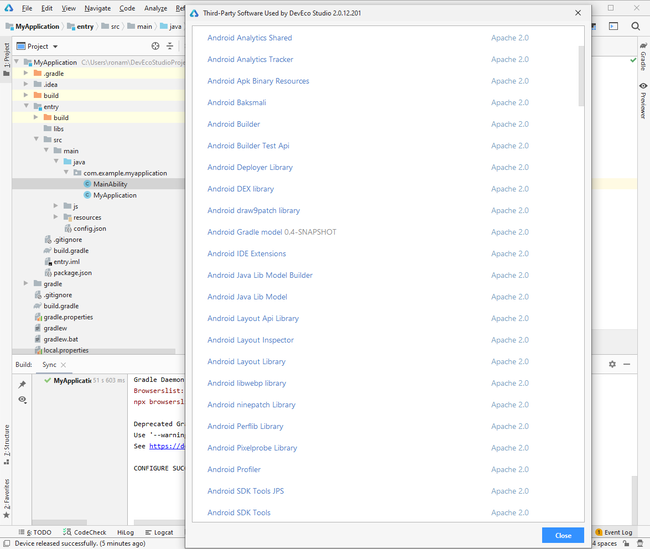650x549 pixels.
Task: Select config.json in project tree
Action: 90,228
